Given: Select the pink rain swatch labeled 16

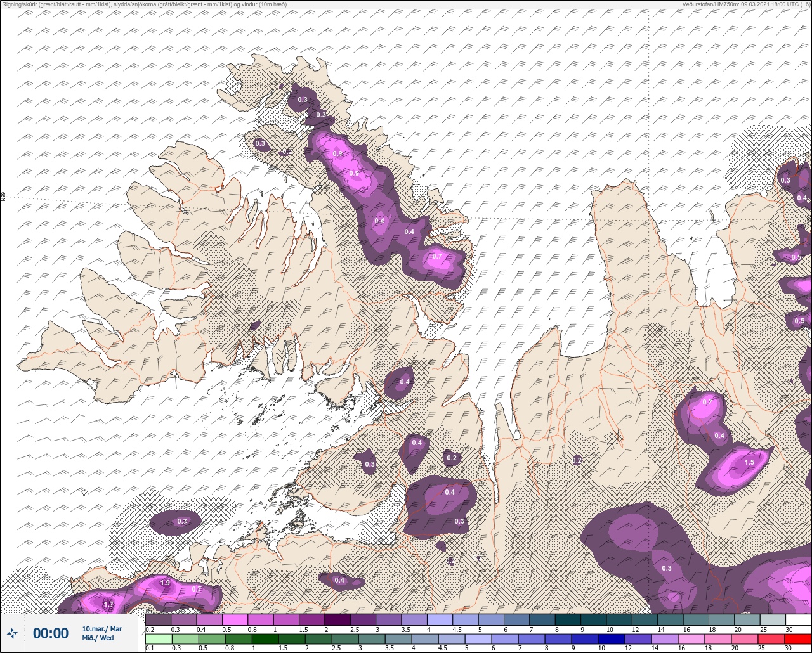Looking at the screenshot, I should [x=691, y=639].
